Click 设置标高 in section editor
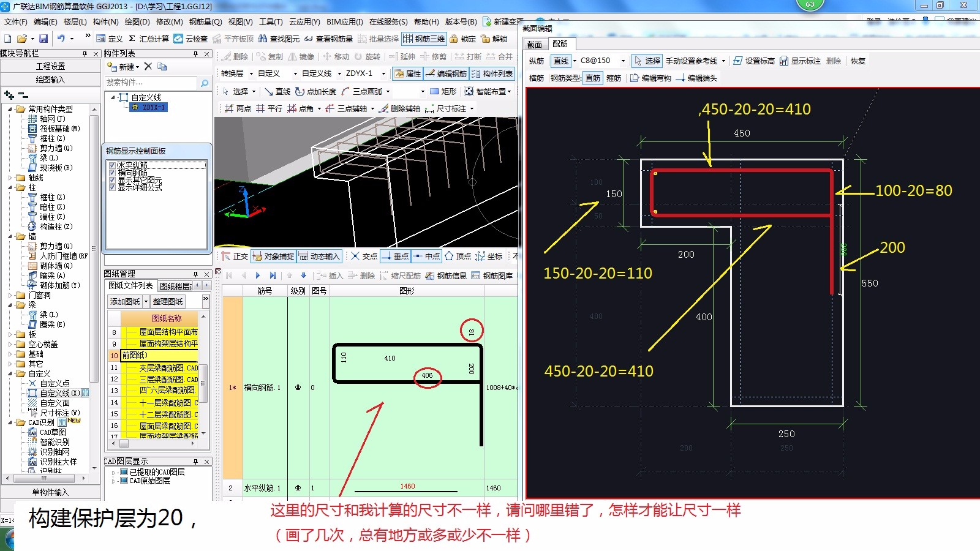 754,61
